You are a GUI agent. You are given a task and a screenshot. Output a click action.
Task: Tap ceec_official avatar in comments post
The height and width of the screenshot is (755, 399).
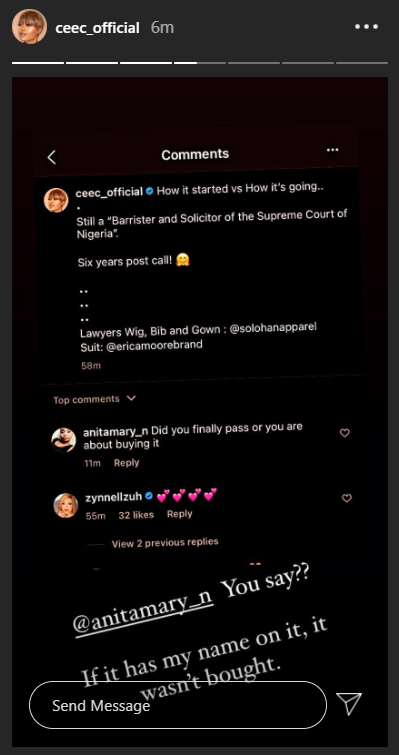click(x=56, y=200)
